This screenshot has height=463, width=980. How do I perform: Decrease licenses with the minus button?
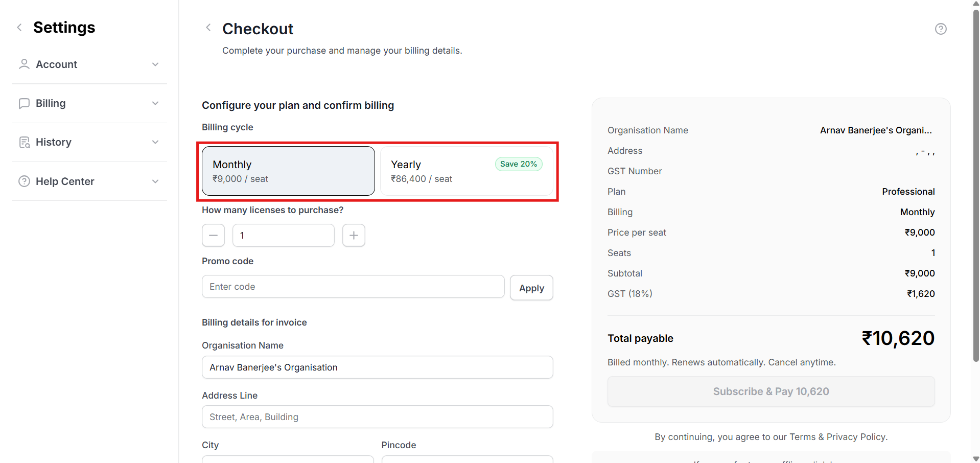[x=213, y=236]
